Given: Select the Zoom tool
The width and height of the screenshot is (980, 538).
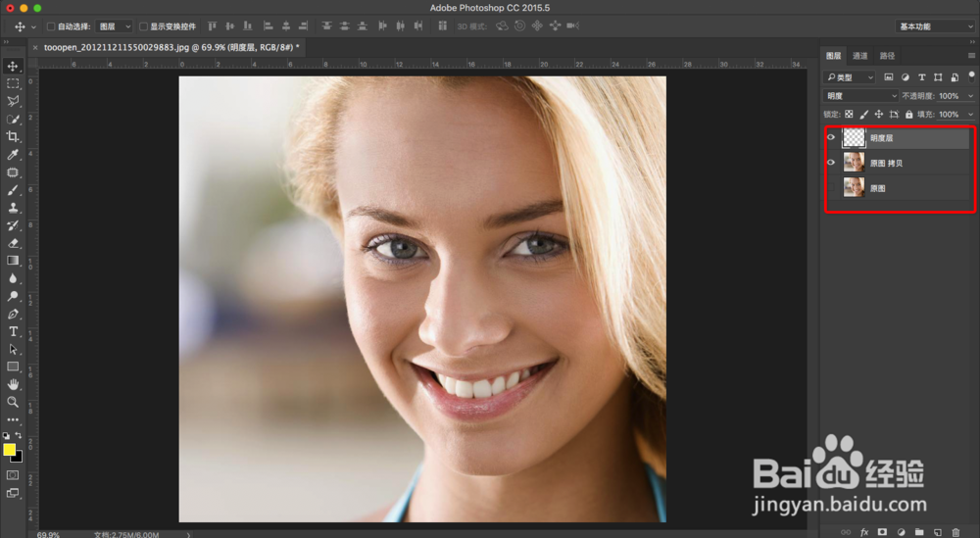Looking at the screenshot, I should tap(13, 402).
